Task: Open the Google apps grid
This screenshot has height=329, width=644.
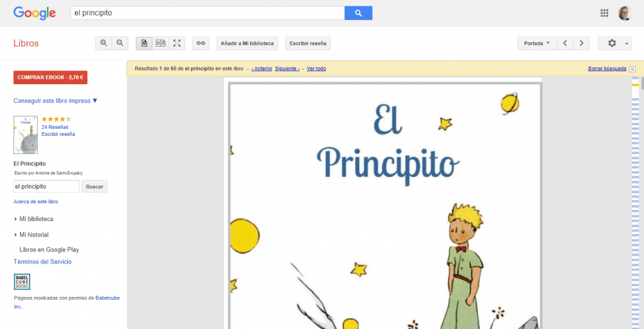Action: click(x=604, y=13)
